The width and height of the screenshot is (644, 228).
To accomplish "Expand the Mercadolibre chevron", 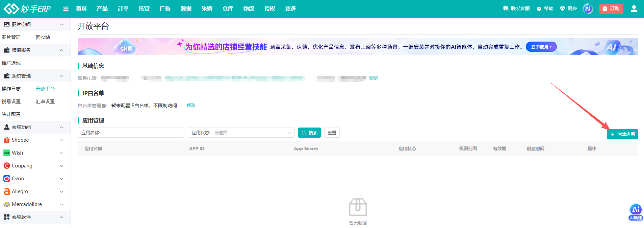I will (x=61, y=204).
